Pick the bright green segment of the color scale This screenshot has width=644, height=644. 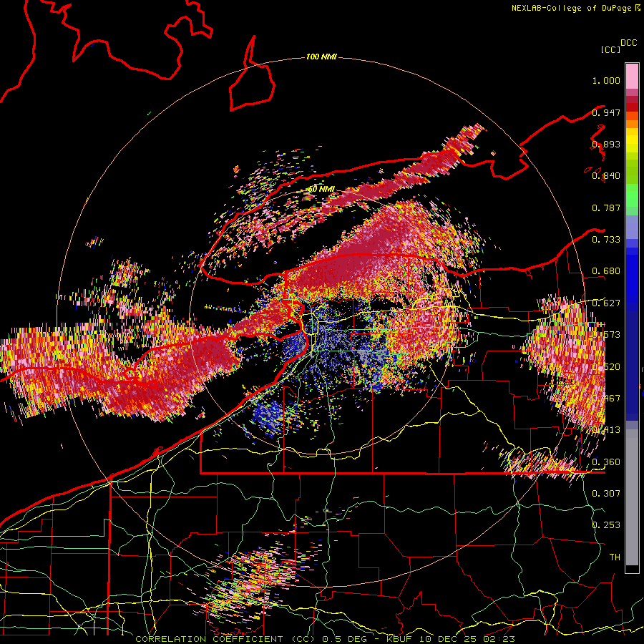tap(632, 195)
